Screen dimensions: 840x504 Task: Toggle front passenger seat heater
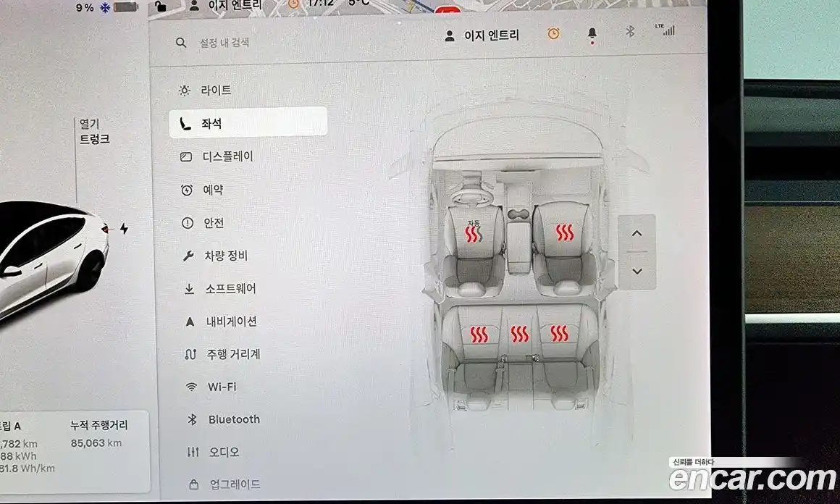coord(564,233)
